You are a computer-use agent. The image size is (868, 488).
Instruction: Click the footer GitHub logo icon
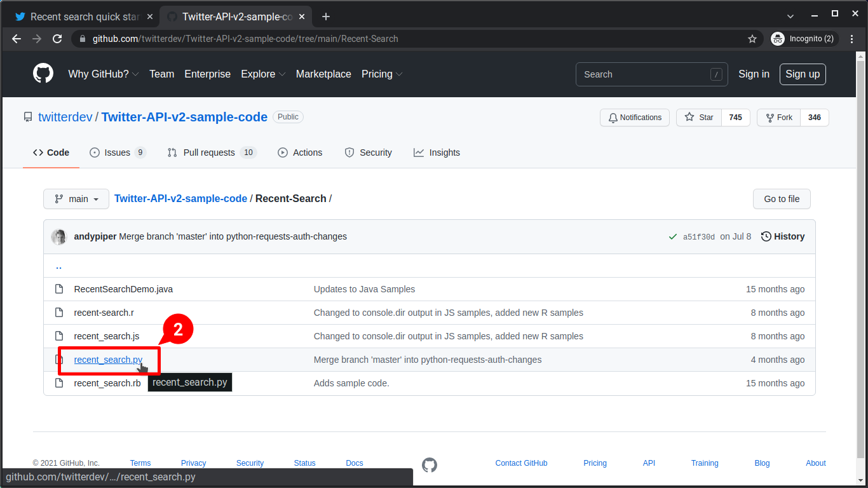[x=430, y=465]
